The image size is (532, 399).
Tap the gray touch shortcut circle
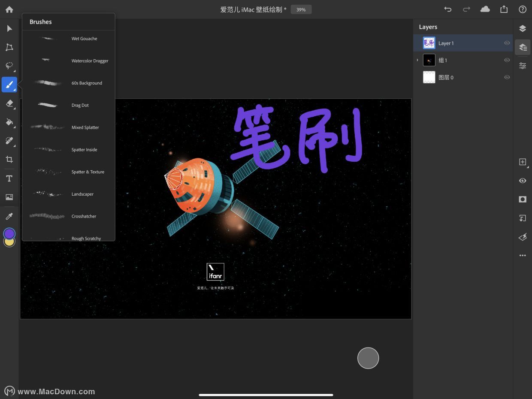click(368, 358)
